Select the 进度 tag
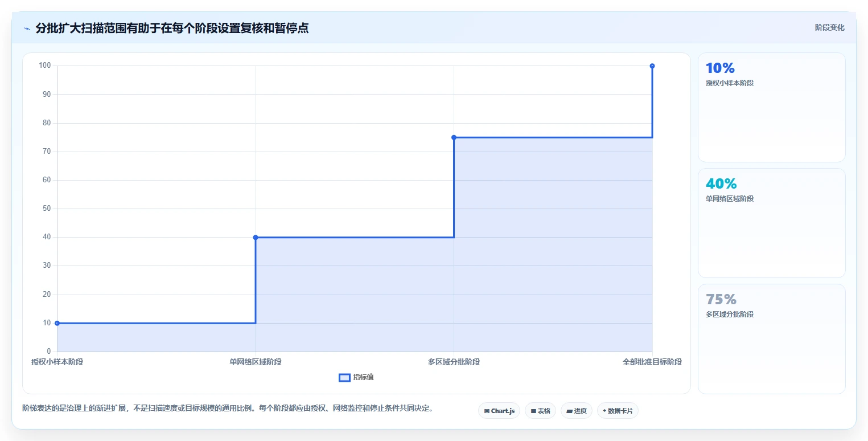This screenshot has height=441, width=868. (x=577, y=411)
